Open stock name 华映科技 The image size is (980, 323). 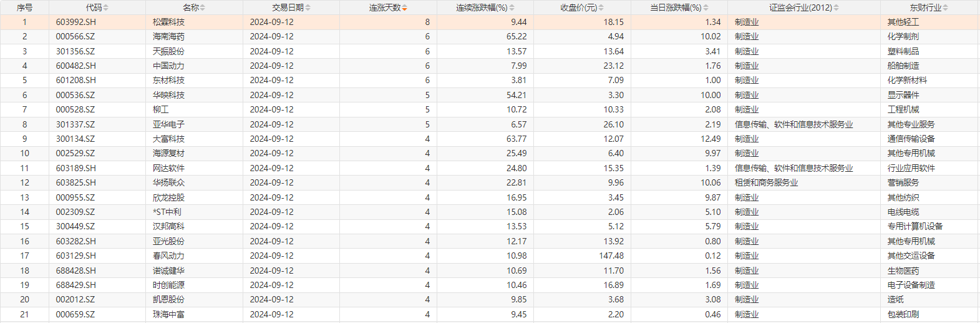point(168,95)
